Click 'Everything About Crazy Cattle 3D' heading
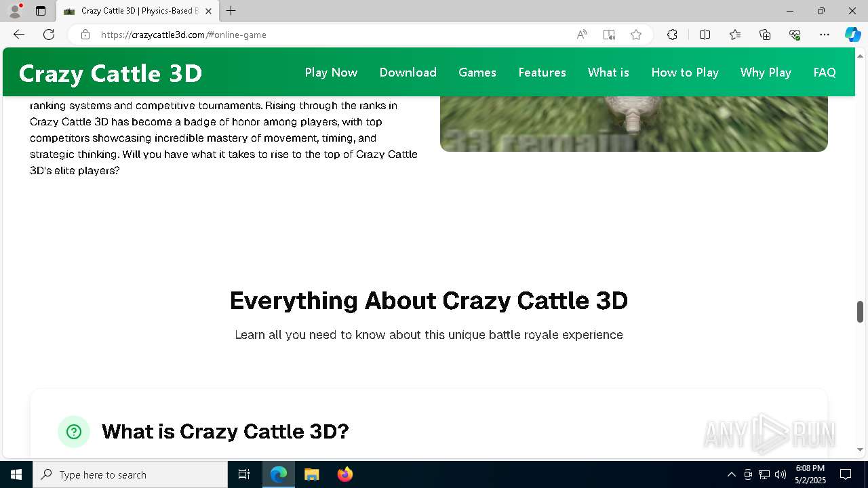This screenshot has width=868, height=488. tap(429, 300)
